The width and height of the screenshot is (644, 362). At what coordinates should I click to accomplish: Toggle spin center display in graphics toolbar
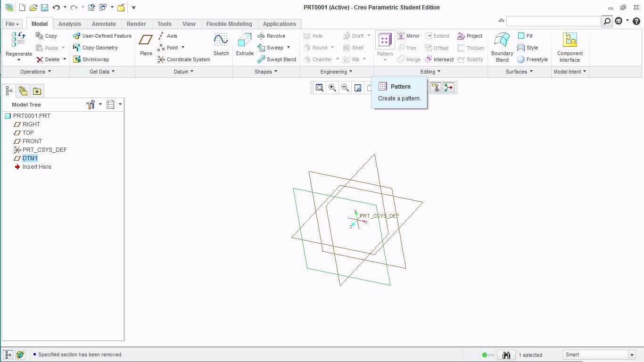click(448, 88)
